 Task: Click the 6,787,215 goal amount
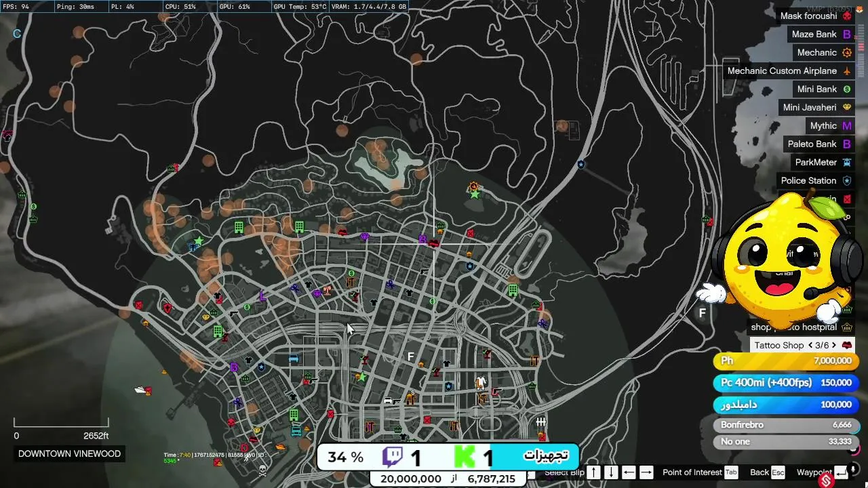[x=492, y=479]
